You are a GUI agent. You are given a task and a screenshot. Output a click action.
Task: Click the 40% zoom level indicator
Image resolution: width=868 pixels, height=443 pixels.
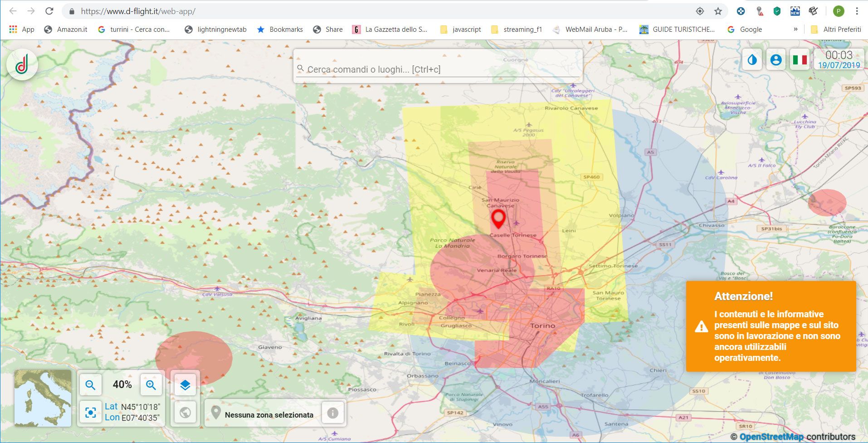click(x=121, y=384)
